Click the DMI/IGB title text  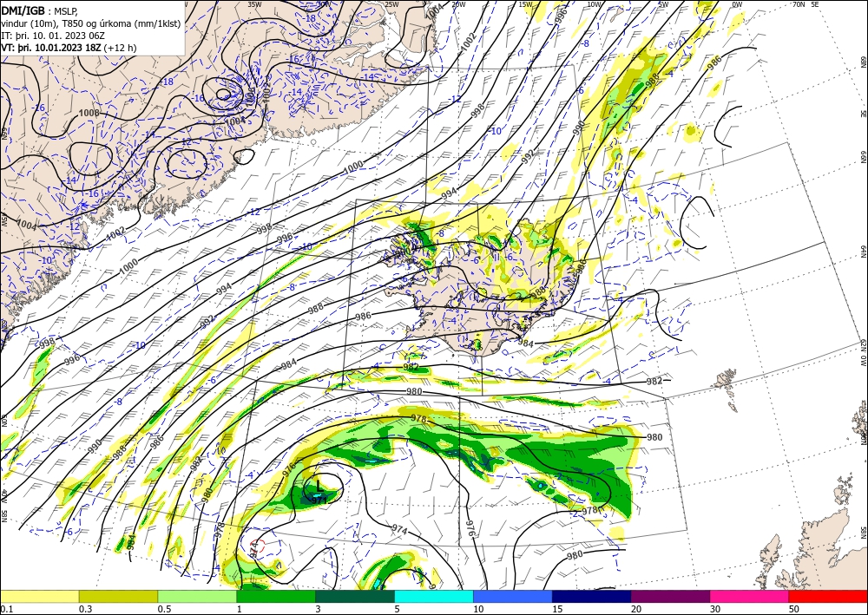tap(23, 10)
